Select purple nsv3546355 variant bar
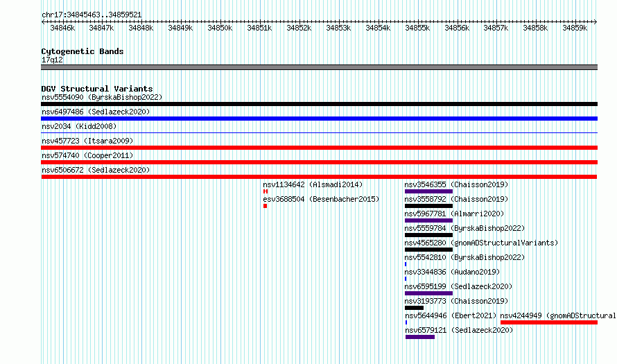617x364 pixels. pos(428,191)
